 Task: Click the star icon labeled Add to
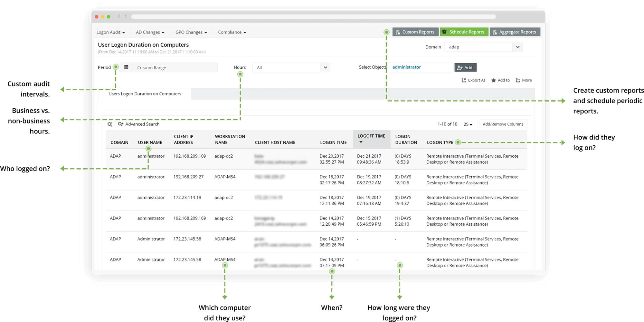(x=493, y=80)
